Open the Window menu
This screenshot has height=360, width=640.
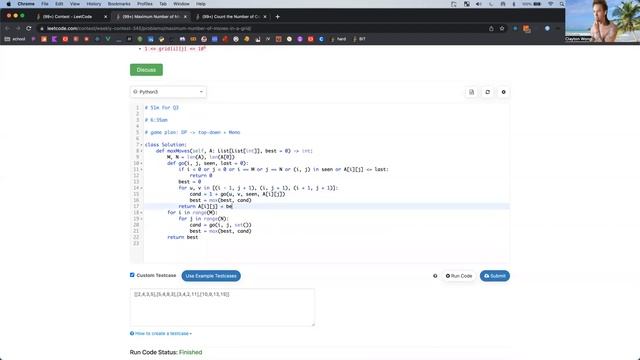(181, 4)
